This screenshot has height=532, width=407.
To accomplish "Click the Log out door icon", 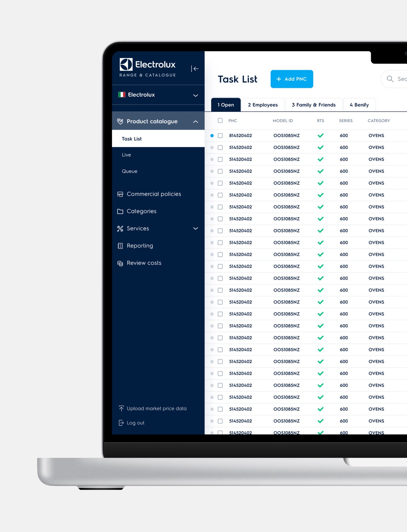I will click(121, 423).
